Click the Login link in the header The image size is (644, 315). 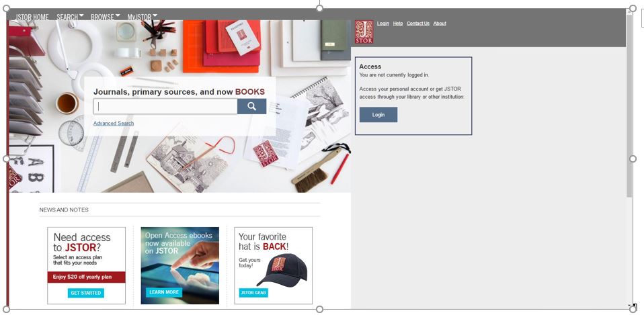(x=383, y=24)
